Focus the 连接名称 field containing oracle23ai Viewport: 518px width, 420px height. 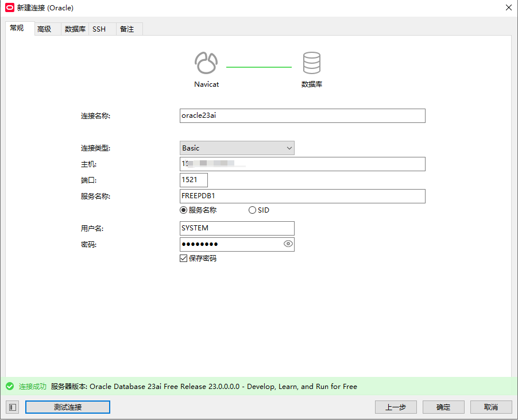point(302,115)
